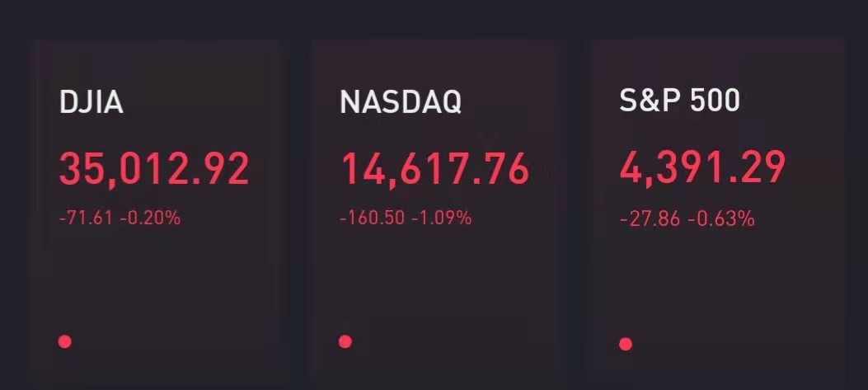The height and width of the screenshot is (390, 868).
Task: Click the gap between NASDAQ and S&P 500 cards
Action: click(578, 206)
